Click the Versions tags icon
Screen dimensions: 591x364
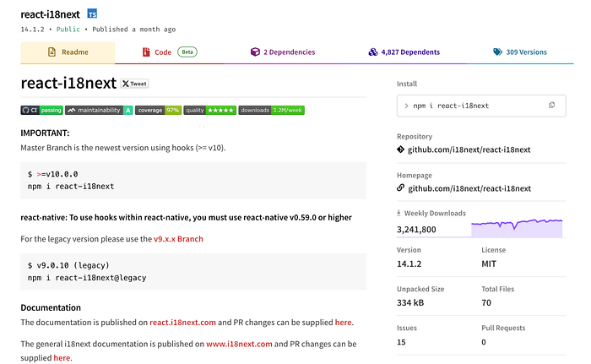[x=497, y=52]
